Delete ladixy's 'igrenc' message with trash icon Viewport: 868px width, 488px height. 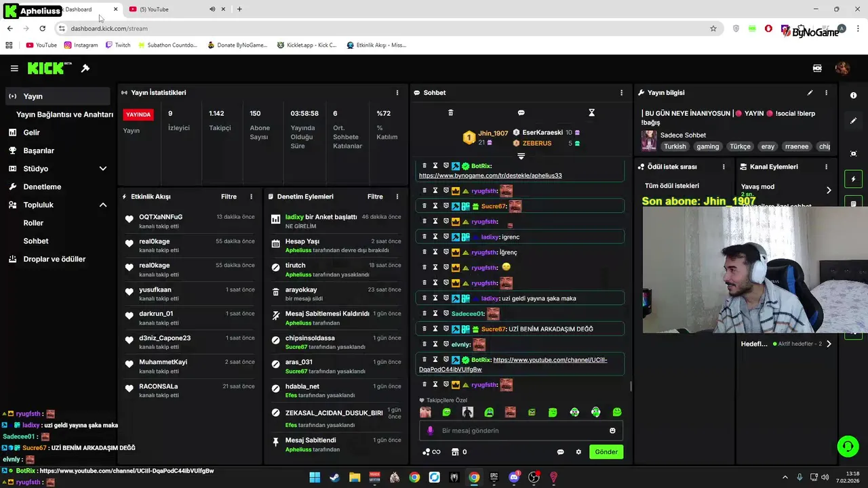tap(425, 237)
